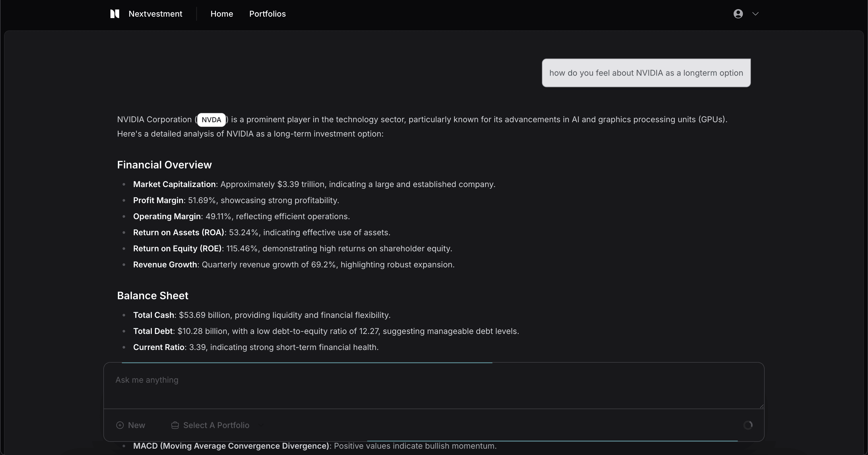Click the 'Balance Sheet' heading
This screenshot has height=455, width=868.
click(x=153, y=295)
